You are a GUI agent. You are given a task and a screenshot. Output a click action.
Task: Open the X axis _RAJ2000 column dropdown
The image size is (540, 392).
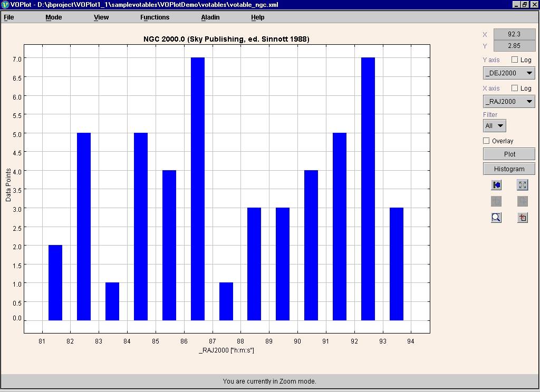click(x=509, y=102)
